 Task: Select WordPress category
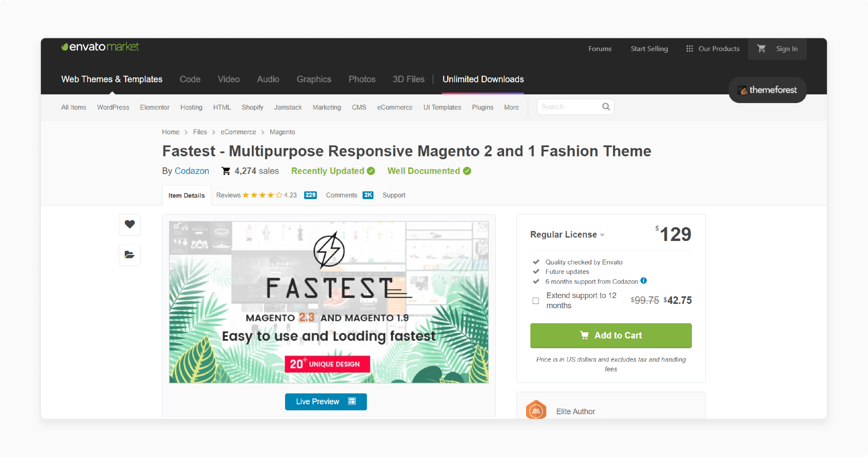(x=113, y=107)
